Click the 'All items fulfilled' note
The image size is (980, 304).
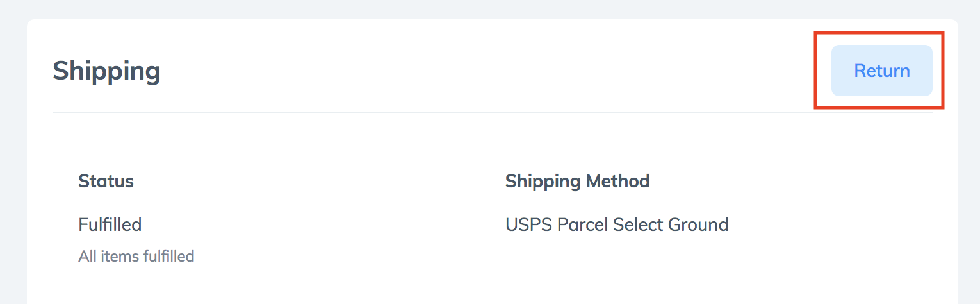click(x=136, y=257)
